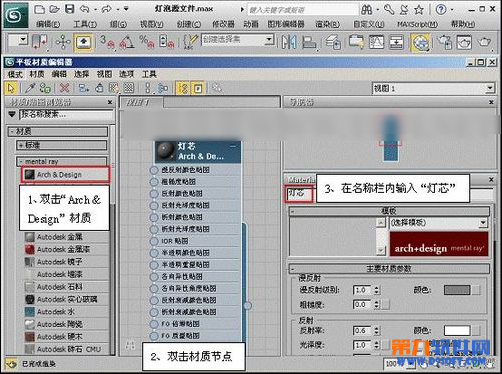Toggle the 3D Snaps button
Screen dimensions: 502x374
point(107,42)
